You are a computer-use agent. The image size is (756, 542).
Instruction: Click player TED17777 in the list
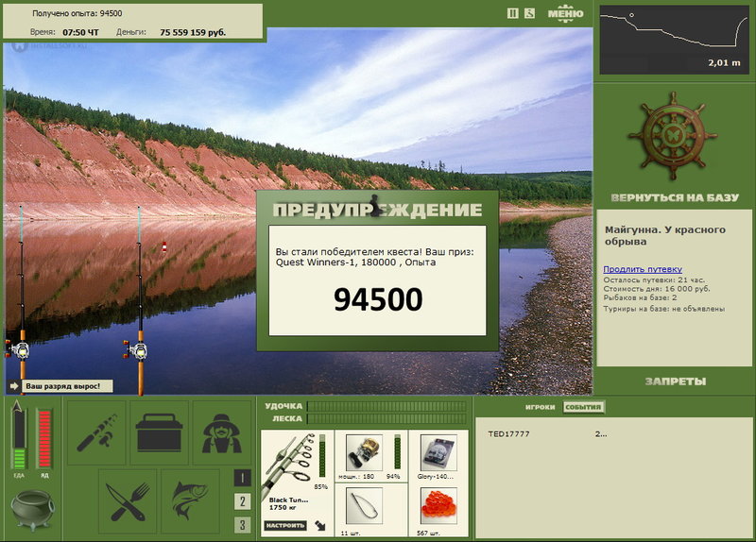508,433
